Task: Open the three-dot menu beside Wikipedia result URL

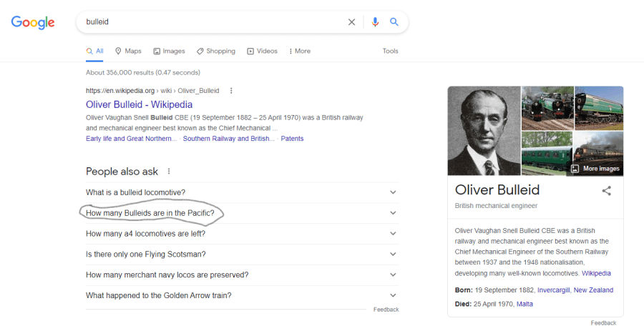Action: [231, 91]
